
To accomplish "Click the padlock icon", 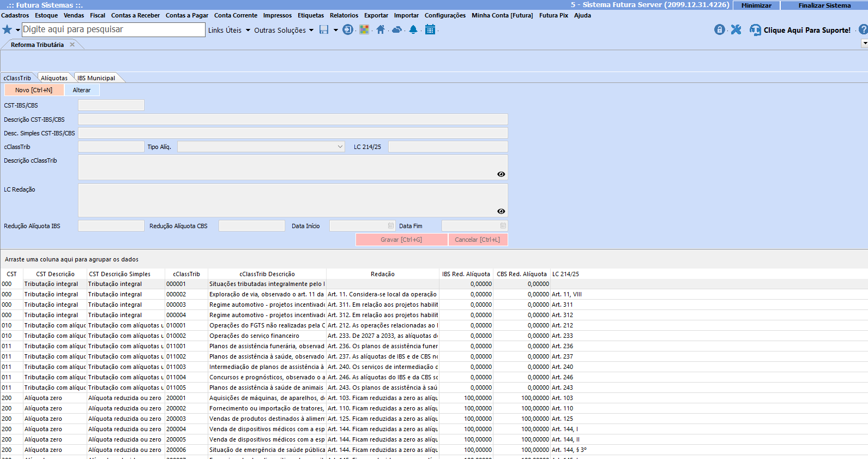I will click(x=720, y=29).
